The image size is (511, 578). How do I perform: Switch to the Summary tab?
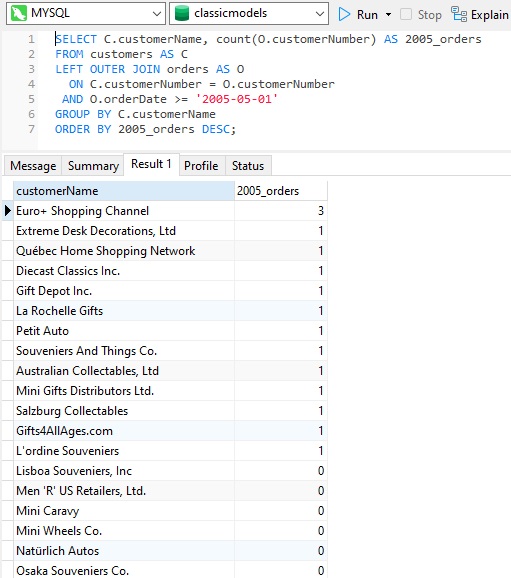click(93, 166)
